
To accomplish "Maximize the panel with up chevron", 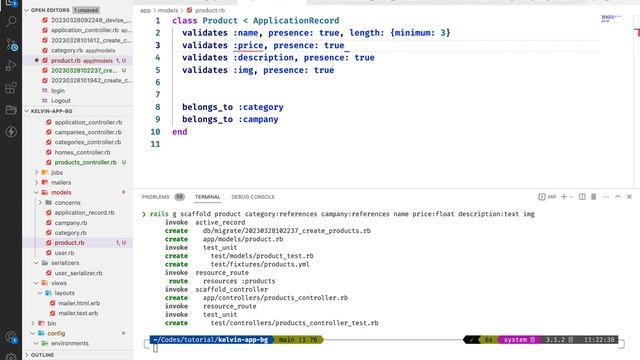I will pos(618,197).
